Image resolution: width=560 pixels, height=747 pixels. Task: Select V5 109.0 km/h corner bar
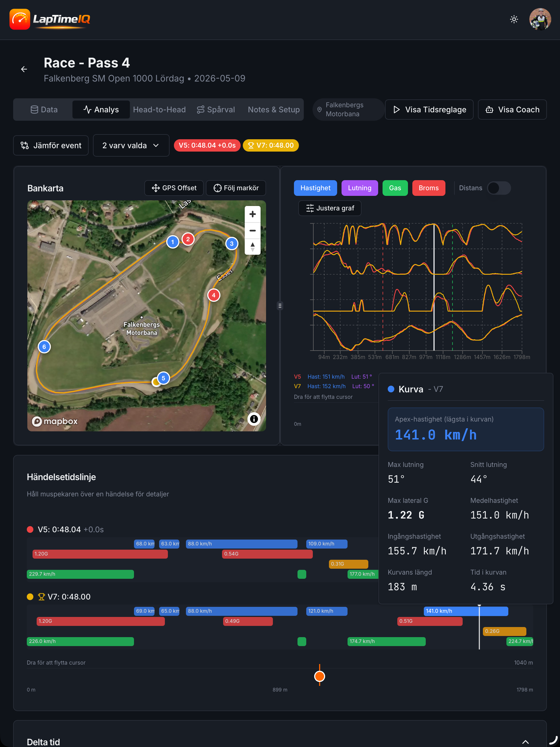(326, 544)
